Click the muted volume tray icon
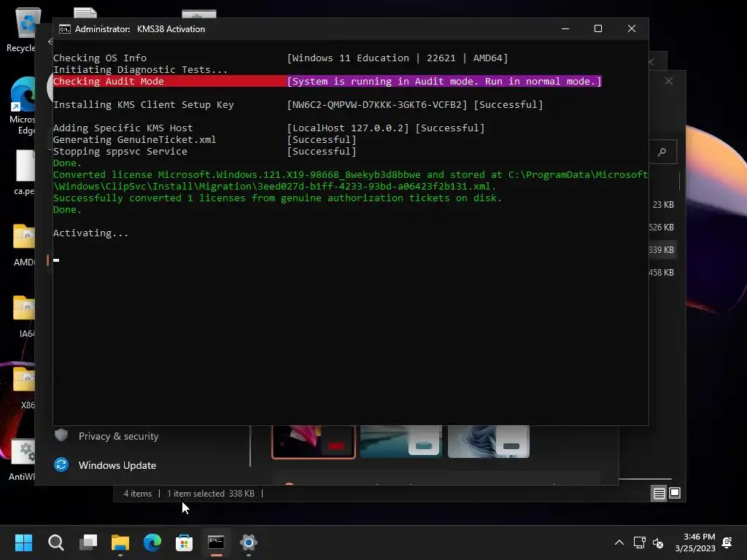This screenshot has height=560, width=747. (x=658, y=542)
